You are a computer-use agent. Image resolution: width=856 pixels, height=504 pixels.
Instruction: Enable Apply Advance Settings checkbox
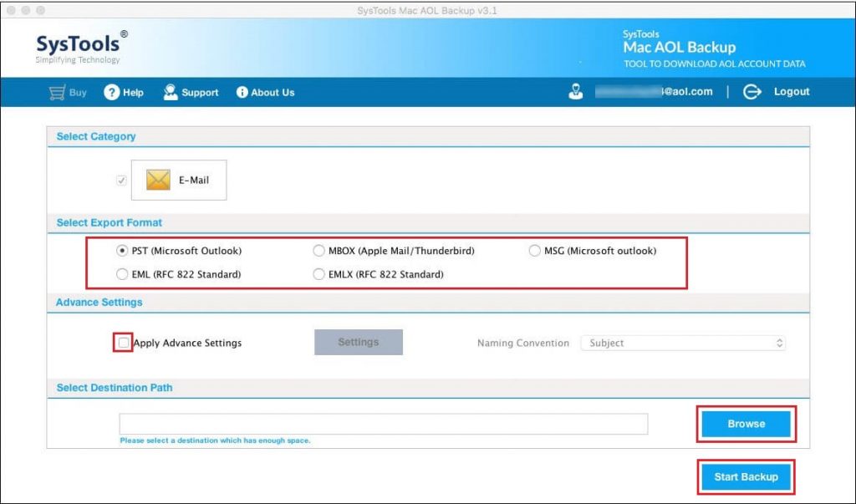pyautogui.click(x=124, y=343)
